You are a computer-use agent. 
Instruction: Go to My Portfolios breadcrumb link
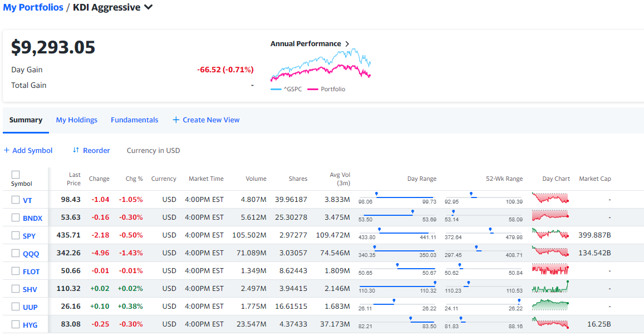click(x=33, y=7)
